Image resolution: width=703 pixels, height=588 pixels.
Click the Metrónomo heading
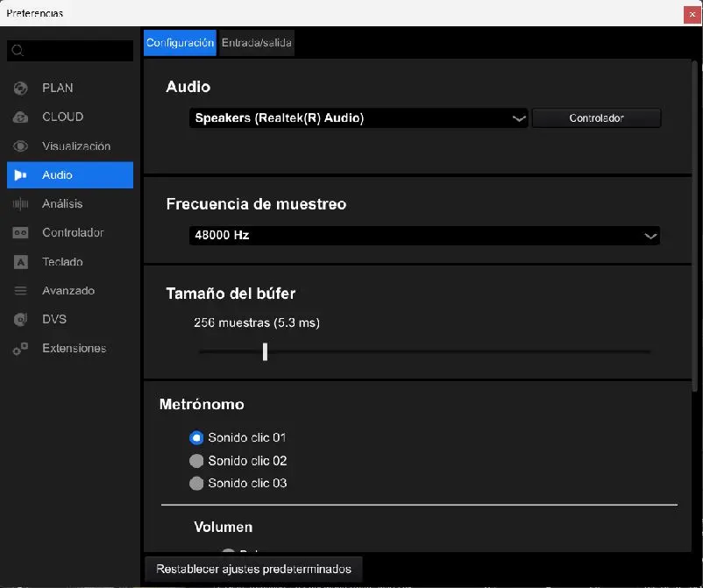tap(202, 404)
